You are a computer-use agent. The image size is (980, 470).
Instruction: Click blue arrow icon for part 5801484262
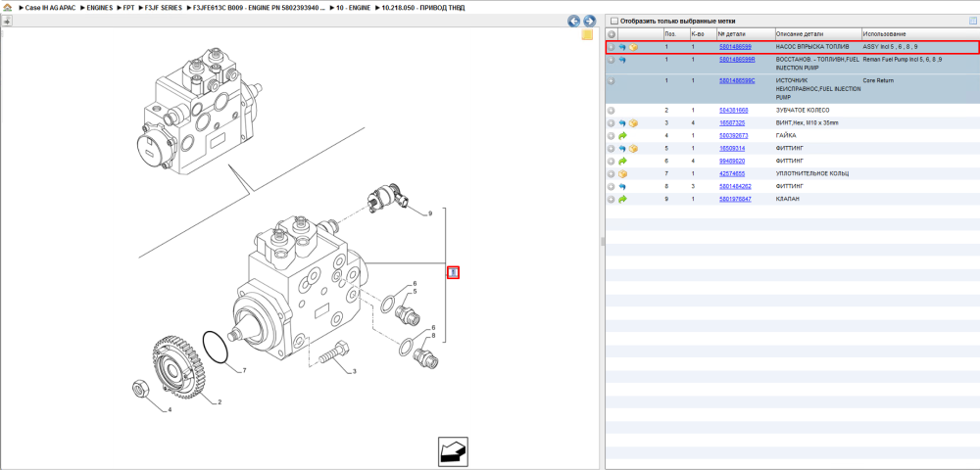tap(622, 187)
